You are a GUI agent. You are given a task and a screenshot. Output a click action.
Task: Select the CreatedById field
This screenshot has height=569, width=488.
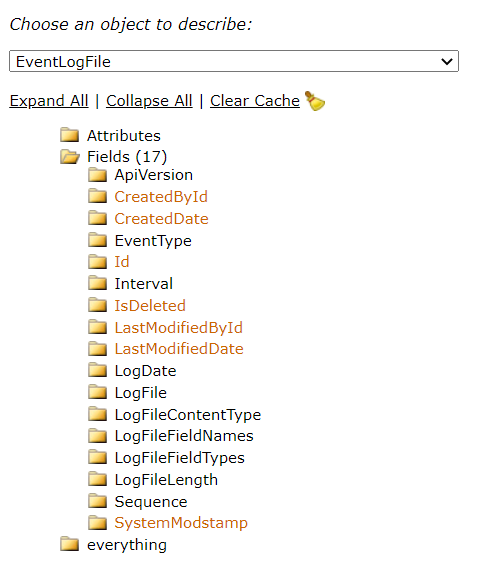point(161,197)
